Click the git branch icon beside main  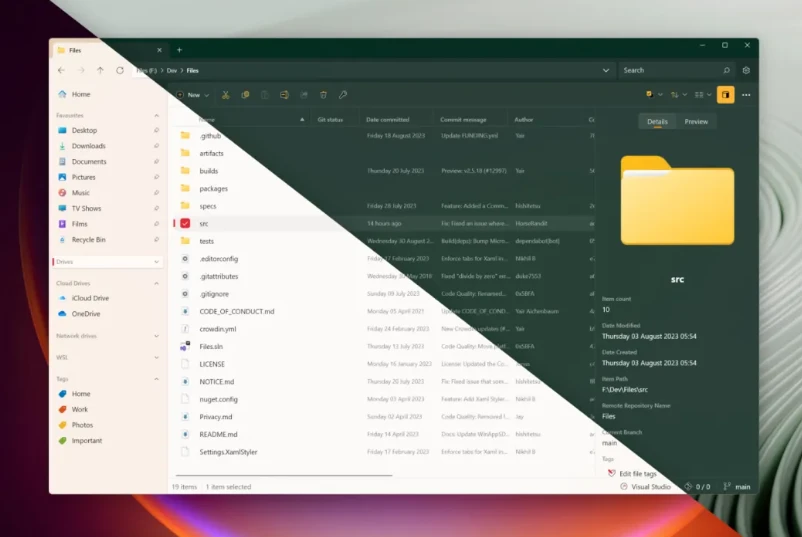click(727, 486)
